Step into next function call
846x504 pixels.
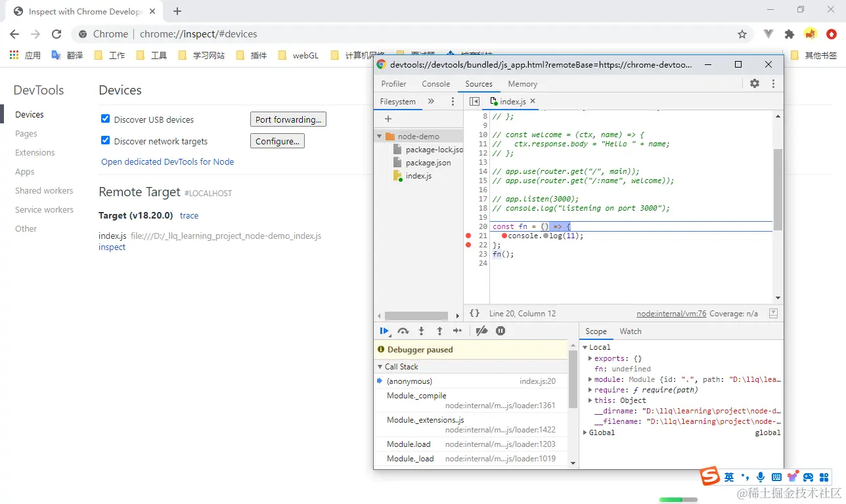[422, 331]
